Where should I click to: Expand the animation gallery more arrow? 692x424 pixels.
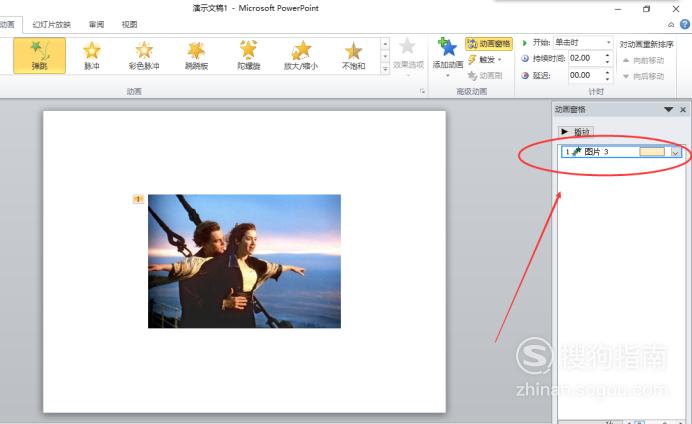tap(385, 69)
